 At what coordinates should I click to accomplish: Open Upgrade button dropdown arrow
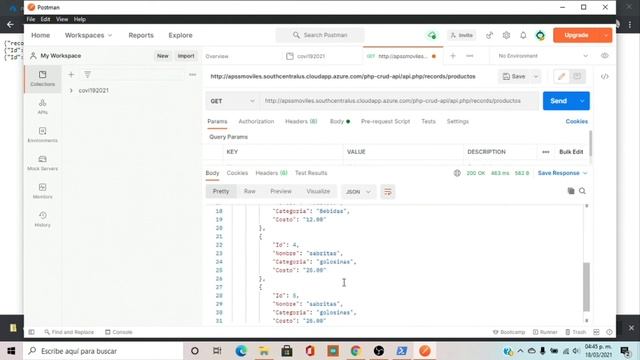pyautogui.click(x=606, y=36)
